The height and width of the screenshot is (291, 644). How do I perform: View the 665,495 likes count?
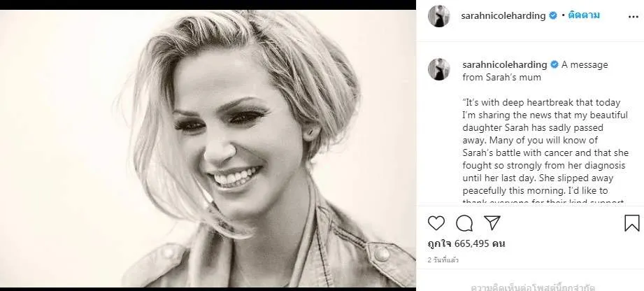(x=466, y=243)
